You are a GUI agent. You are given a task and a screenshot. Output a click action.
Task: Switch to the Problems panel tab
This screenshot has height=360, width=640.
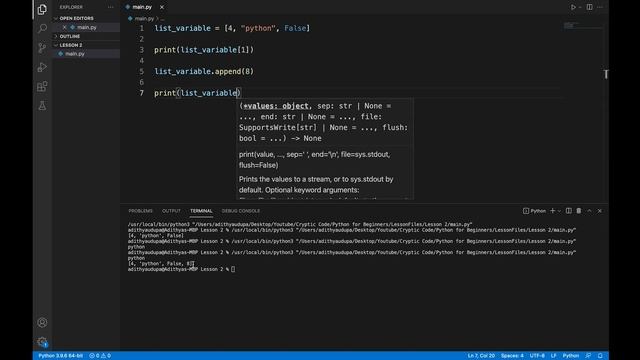click(x=140, y=211)
